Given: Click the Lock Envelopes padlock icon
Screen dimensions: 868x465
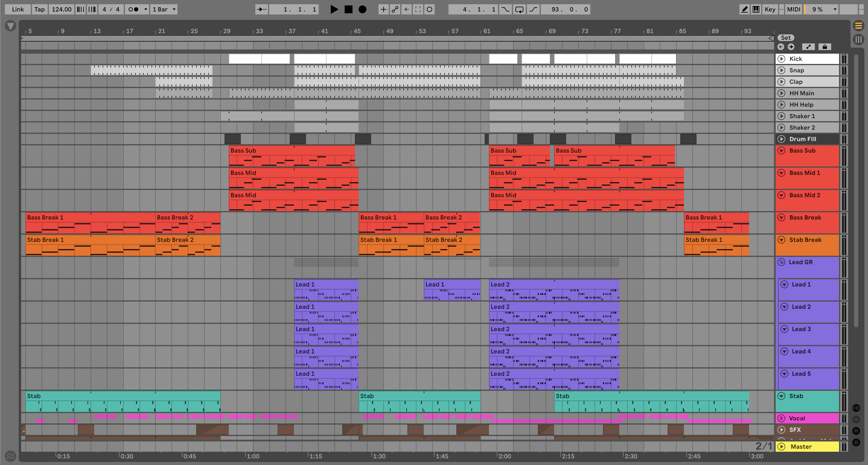Looking at the screenshot, I should coord(825,47).
